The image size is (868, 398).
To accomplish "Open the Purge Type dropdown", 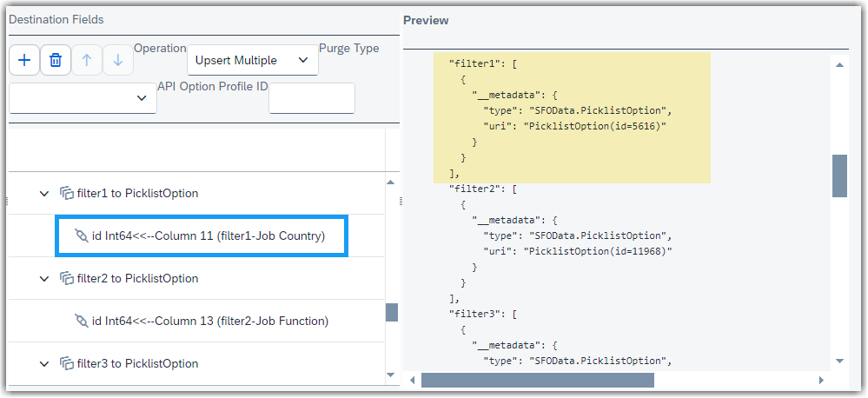I will pos(83,98).
